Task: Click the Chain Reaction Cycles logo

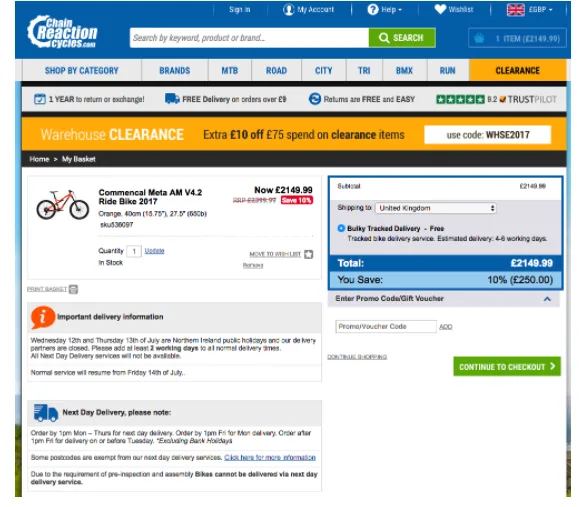Action: click(x=62, y=31)
